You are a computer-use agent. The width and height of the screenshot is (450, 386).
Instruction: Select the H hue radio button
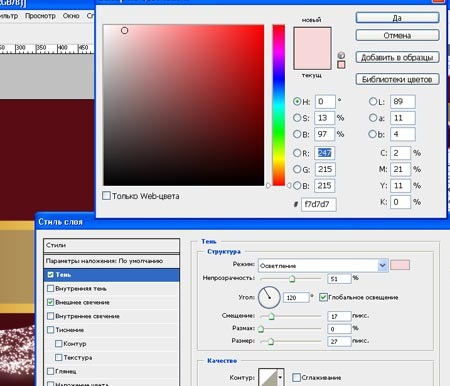297,101
